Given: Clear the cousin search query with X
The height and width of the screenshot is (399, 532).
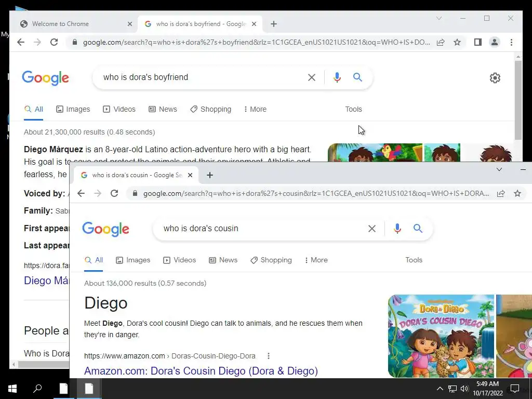Looking at the screenshot, I should [372, 229].
